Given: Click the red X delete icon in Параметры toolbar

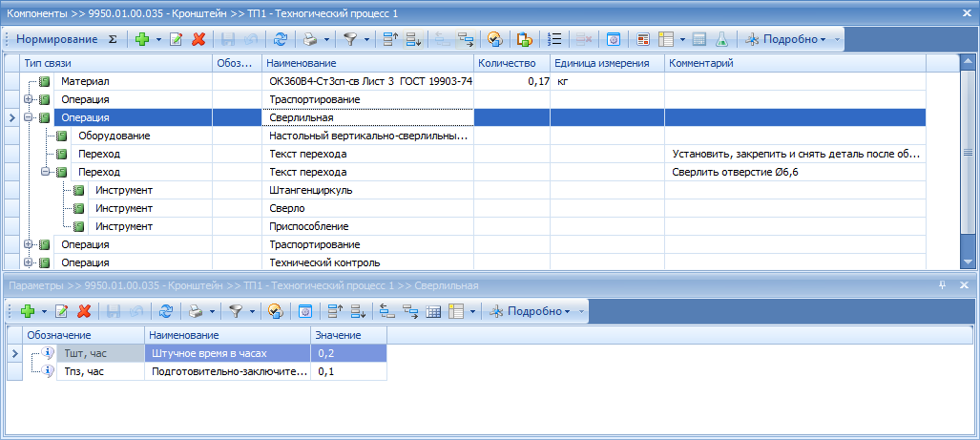Looking at the screenshot, I should pos(84,310).
